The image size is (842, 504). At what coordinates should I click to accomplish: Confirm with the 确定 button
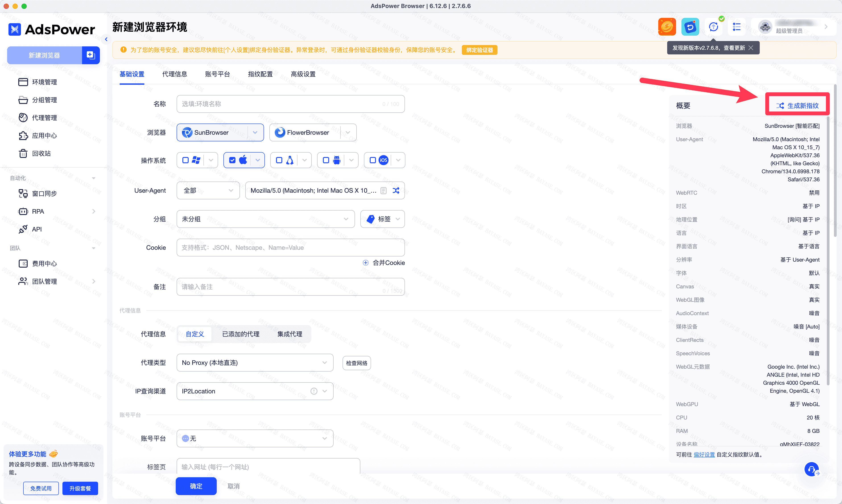196,486
